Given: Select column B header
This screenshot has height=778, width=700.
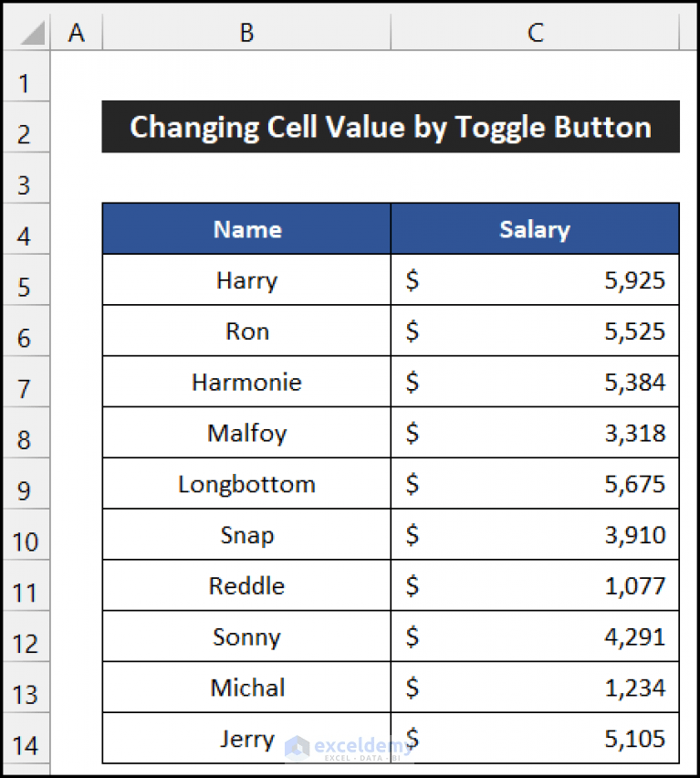Looking at the screenshot, I should pyautogui.click(x=246, y=32).
